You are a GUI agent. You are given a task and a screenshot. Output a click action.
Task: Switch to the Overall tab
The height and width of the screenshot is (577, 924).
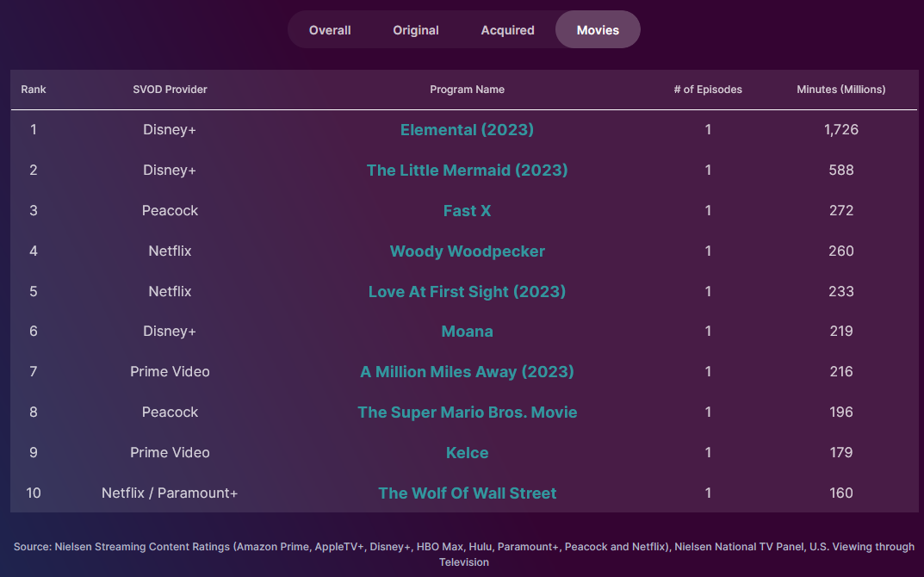point(330,30)
